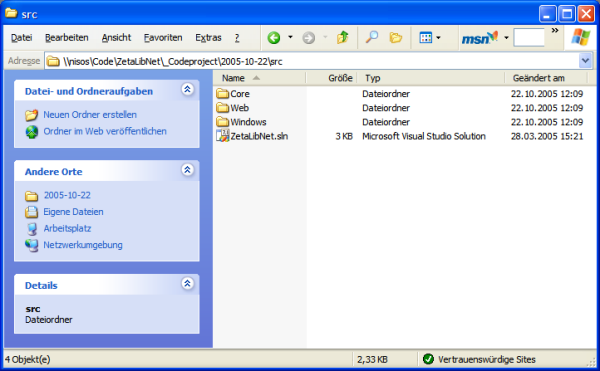Maximize the src window
Screen dimensions: 600x371
[567, 14]
